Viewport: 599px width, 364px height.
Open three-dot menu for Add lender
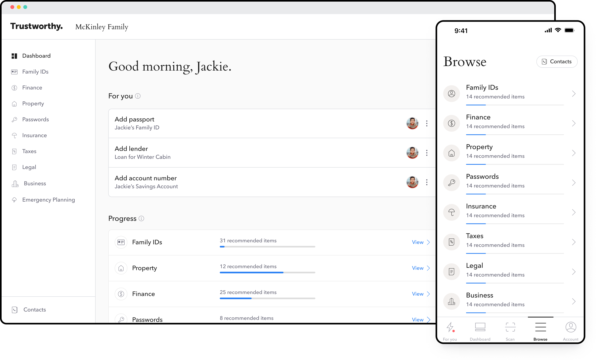click(x=426, y=153)
